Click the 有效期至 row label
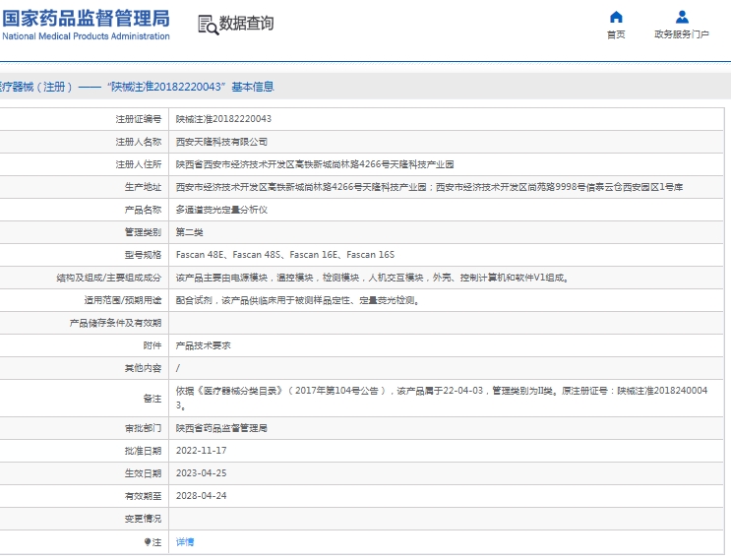This screenshot has height=560, width=731. tap(143, 496)
